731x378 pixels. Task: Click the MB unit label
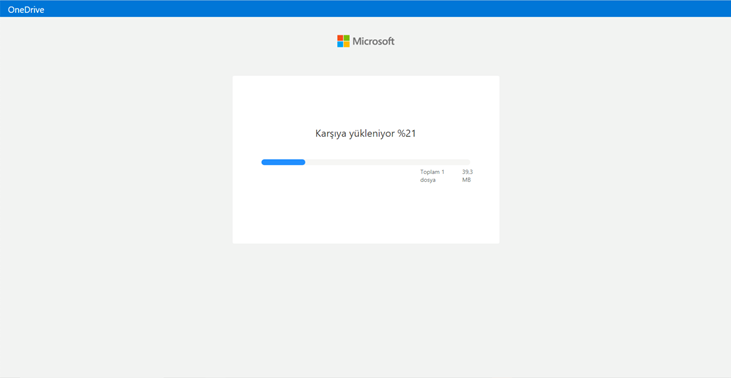466,180
